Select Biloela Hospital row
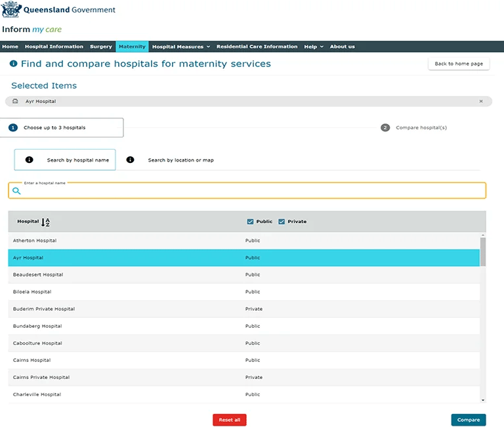The height and width of the screenshot is (427, 504). click(243, 292)
